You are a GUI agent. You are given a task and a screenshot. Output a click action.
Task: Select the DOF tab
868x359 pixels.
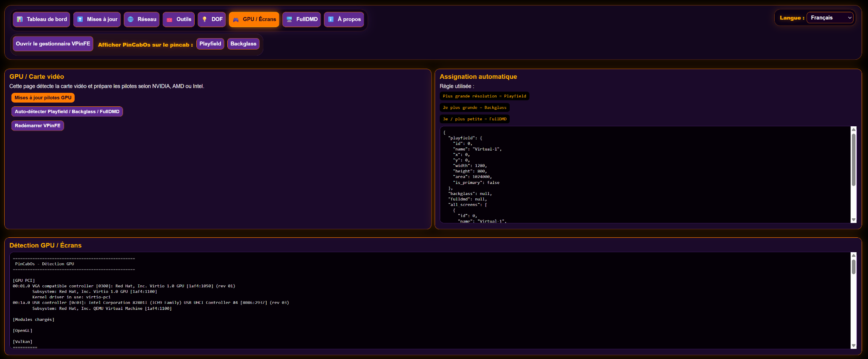pyautogui.click(x=212, y=19)
